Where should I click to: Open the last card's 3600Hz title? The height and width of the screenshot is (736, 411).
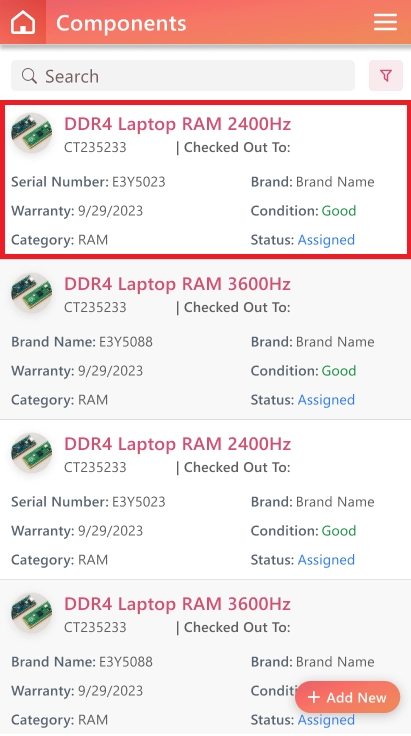[177, 604]
